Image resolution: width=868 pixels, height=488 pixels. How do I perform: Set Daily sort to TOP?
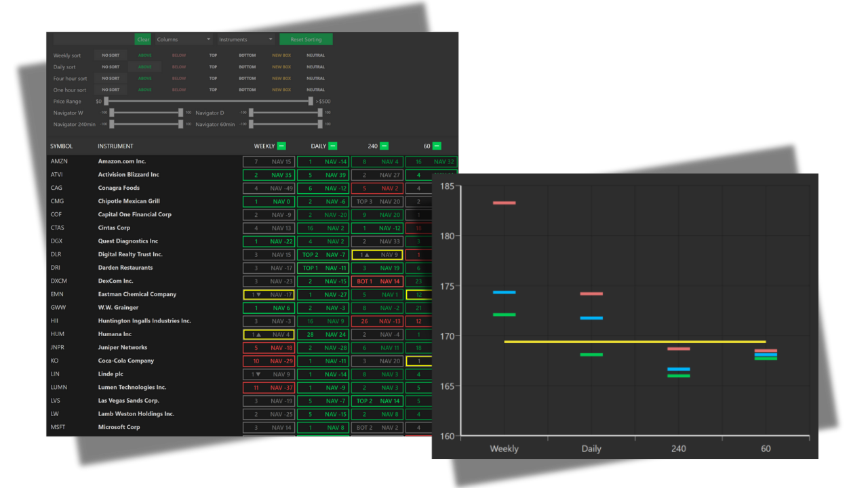(x=213, y=67)
